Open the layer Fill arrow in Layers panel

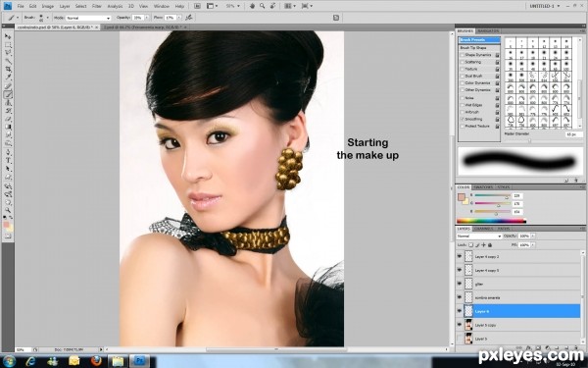[x=533, y=244]
